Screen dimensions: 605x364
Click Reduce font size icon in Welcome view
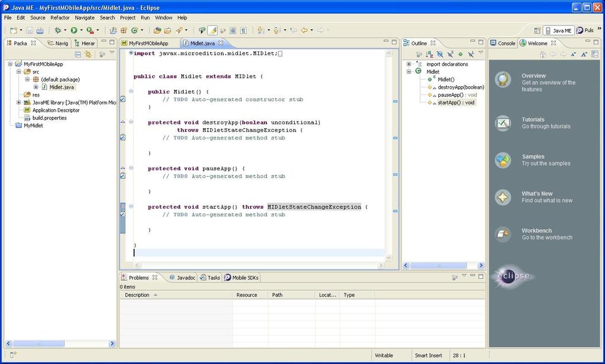coord(574,54)
